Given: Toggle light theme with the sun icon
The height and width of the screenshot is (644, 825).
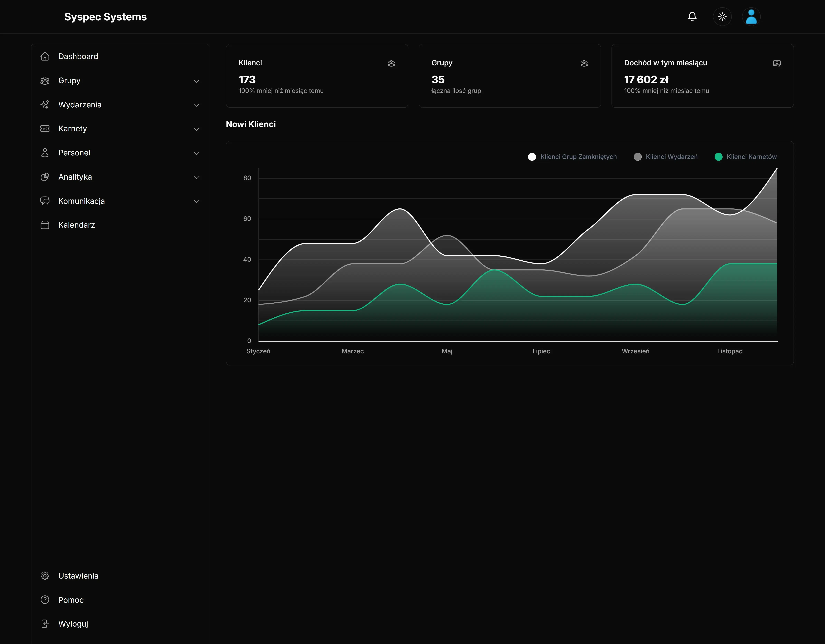Looking at the screenshot, I should pos(722,17).
